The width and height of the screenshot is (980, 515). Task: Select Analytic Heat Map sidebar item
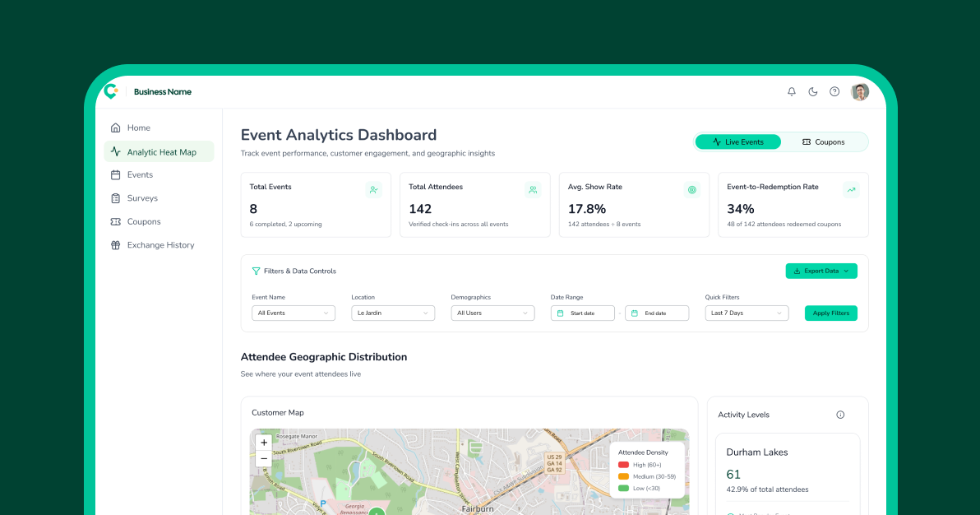[x=159, y=151]
